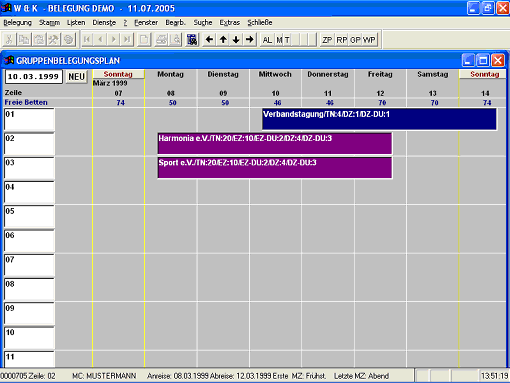Click the Montag column header
510x383 pixels.
tap(170, 74)
